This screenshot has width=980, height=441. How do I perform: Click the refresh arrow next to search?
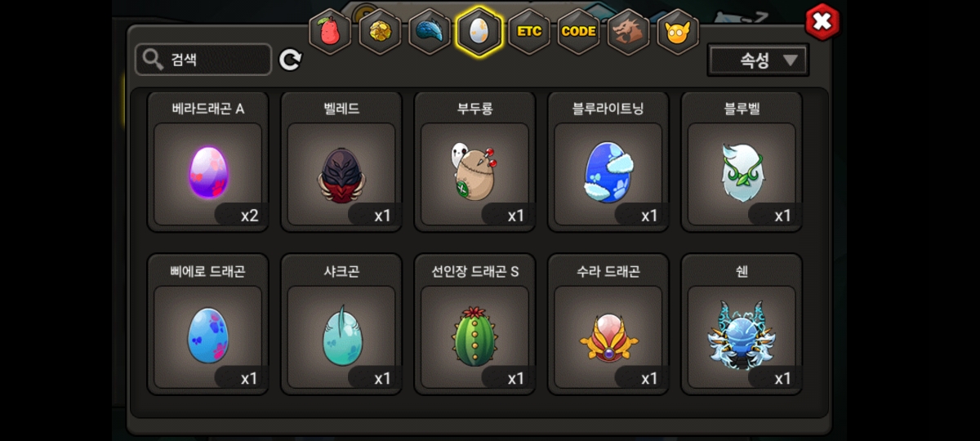coord(290,60)
